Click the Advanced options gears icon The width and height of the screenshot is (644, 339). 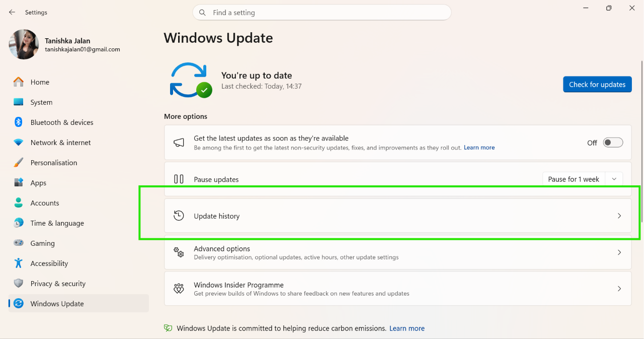pyautogui.click(x=179, y=252)
